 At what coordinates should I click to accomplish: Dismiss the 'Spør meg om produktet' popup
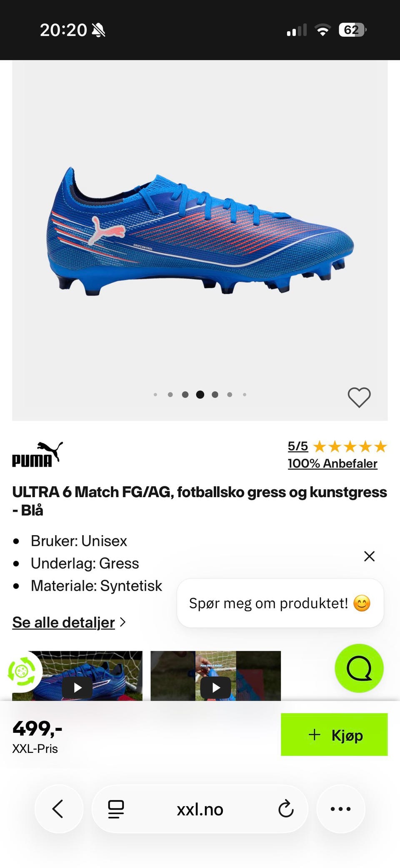click(369, 556)
